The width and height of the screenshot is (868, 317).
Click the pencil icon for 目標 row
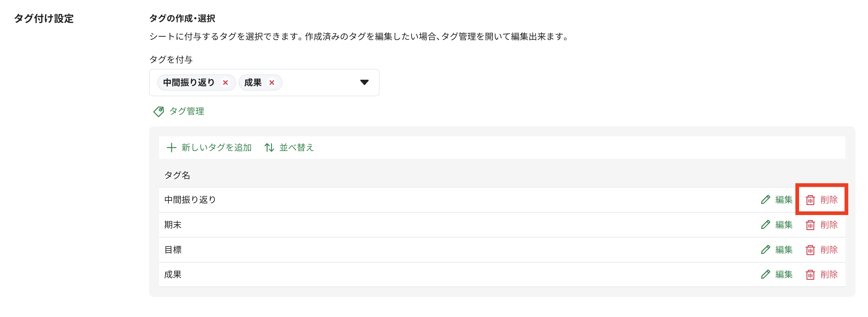click(765, 249)
